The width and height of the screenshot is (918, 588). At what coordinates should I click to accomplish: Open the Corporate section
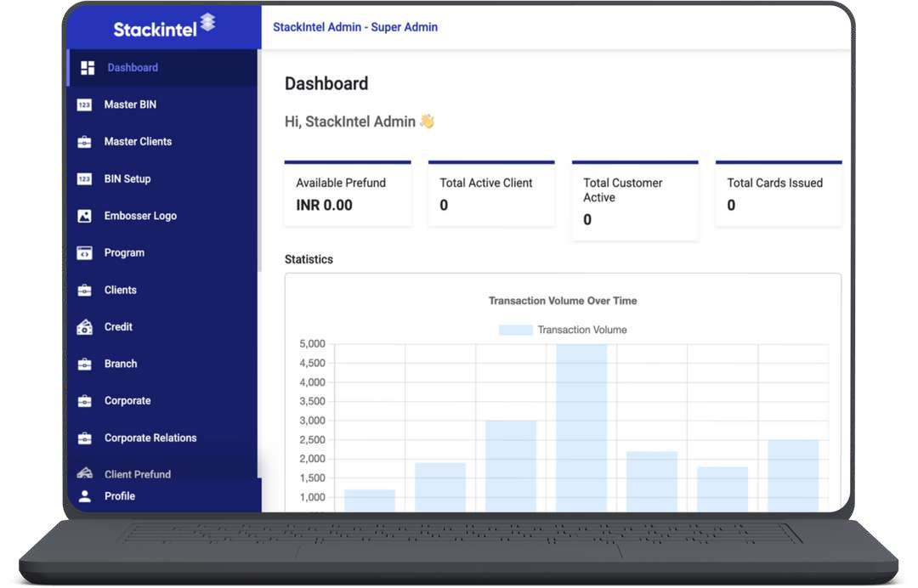tap(127, 400)
